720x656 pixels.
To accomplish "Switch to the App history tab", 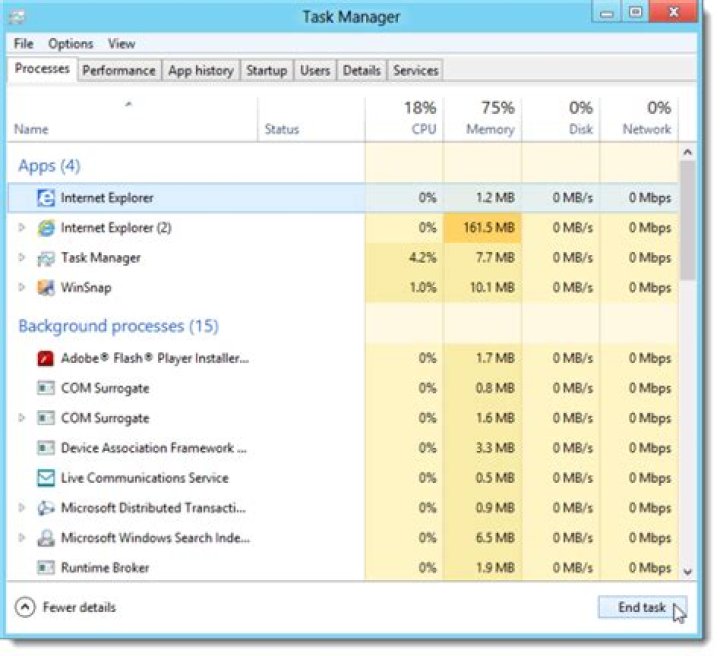I will pos(201,71).
